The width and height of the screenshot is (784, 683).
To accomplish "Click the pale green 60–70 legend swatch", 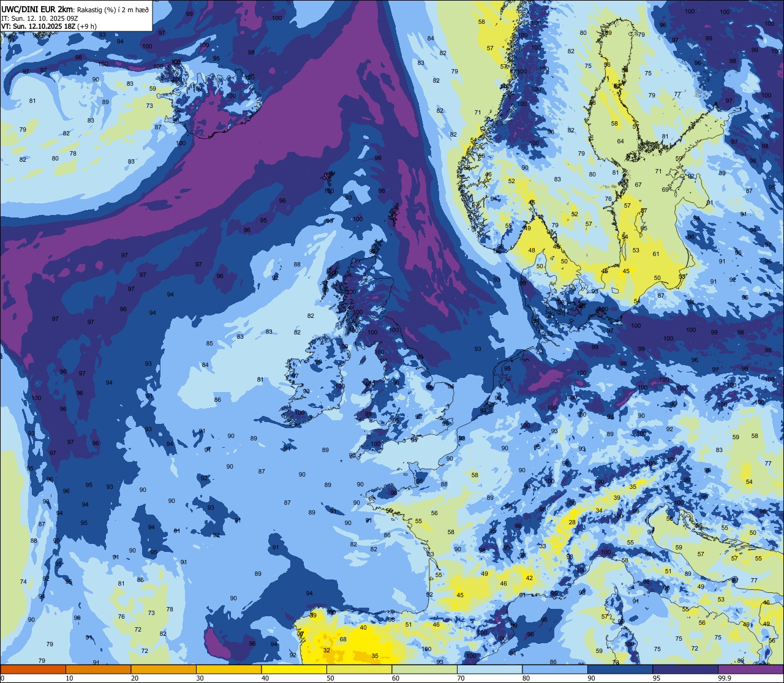I will (x=424, y=669).
